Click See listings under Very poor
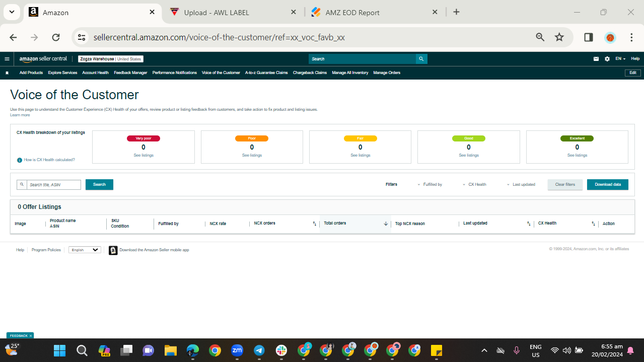The width and height of the screenshot is (644, 362). pos(144,156)
